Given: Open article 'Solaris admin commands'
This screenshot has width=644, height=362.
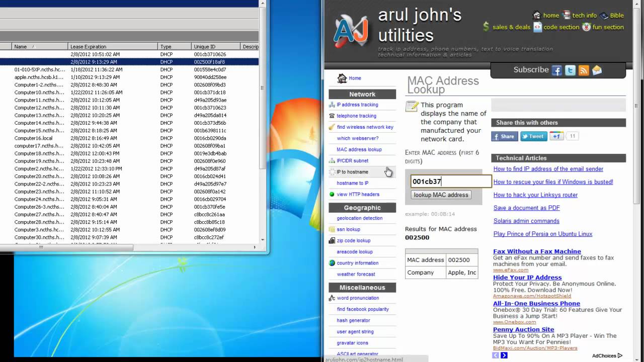Looking at the screenshot, I should click(x=526, y=221).
